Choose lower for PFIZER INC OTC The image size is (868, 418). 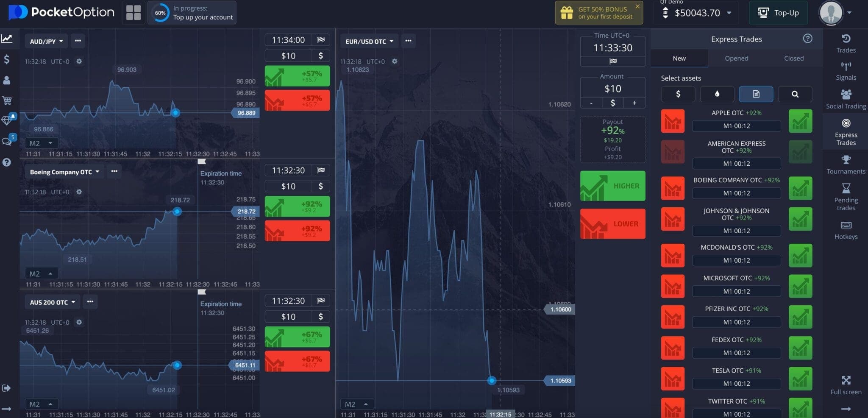tap(673, 317)
